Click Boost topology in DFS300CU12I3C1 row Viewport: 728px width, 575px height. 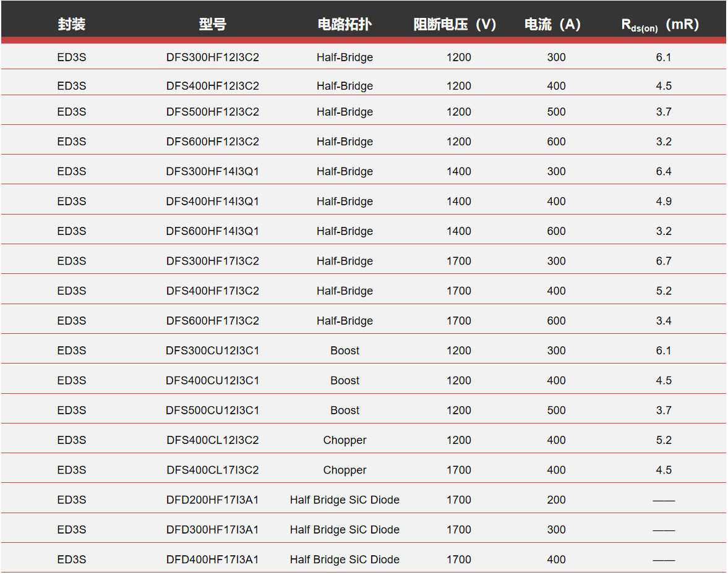345,351
